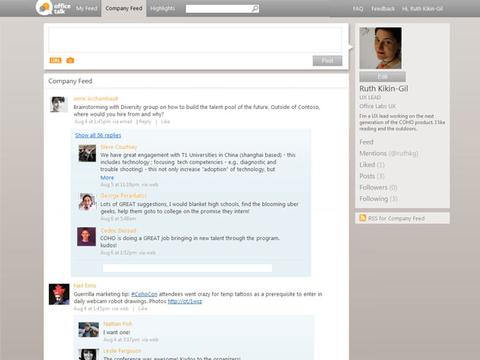
Task: Click the name Ruth Kikin-Gil in sidebar
Action: [384, 89]
